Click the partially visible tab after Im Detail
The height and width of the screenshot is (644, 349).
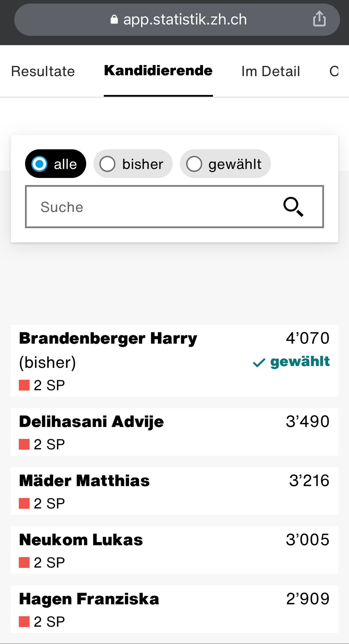click(334, 71)
